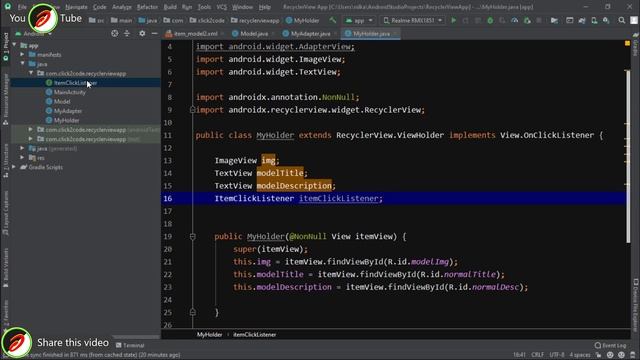Open the Device File Explorer side tab
Viewport: 640px width, 360px height.
[x=636, y=304]
